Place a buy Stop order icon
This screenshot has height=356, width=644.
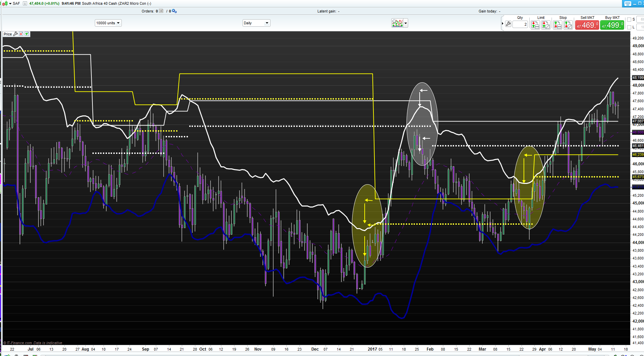coord(558,25)
